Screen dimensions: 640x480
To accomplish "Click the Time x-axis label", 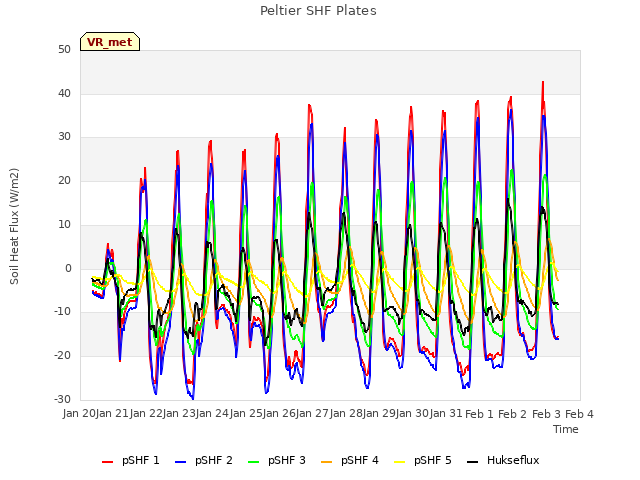I will pos(566,429).
